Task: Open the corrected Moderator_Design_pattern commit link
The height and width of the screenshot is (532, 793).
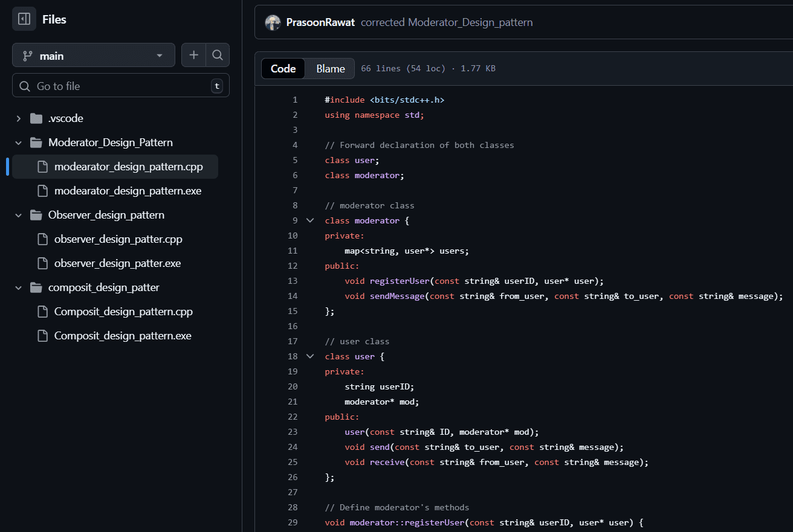Action: 447,23
